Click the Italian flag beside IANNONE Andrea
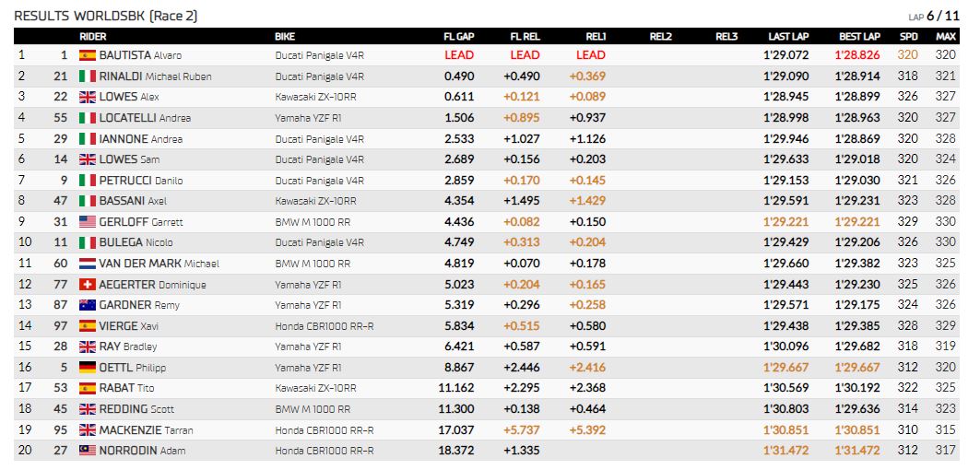Viewport: 980px width, 470px height. 88,139
